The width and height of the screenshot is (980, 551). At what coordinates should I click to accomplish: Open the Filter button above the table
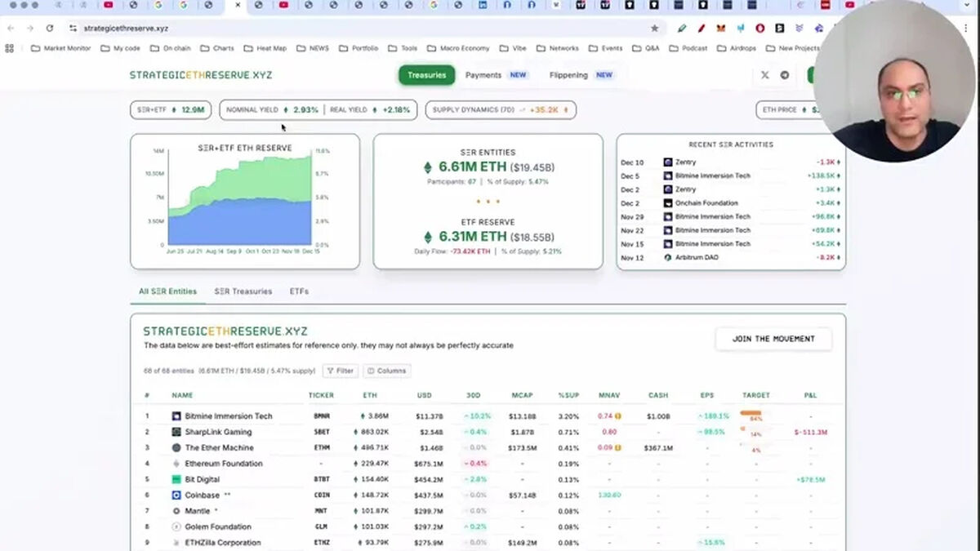coord(340,371)
